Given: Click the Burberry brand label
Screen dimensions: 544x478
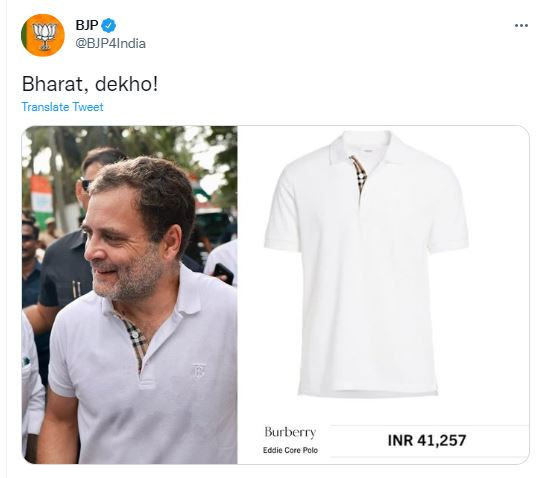Looking at the screenshot, I should point(290,432).
